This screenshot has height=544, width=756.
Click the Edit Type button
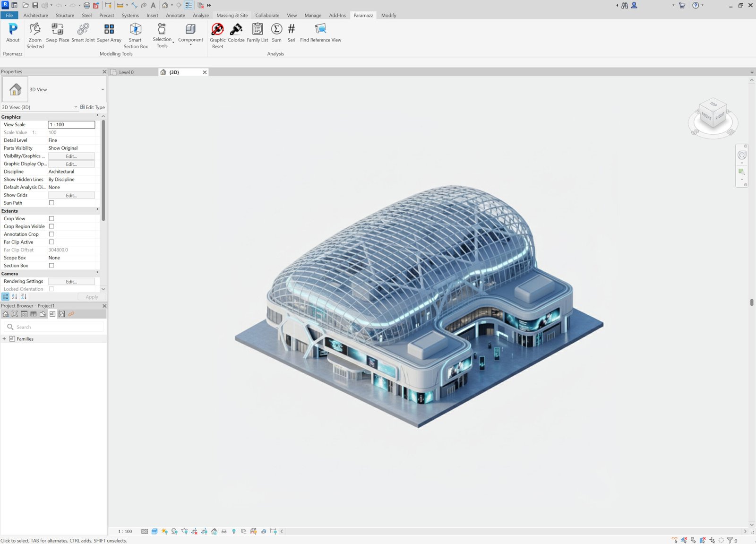pos(93,107)
